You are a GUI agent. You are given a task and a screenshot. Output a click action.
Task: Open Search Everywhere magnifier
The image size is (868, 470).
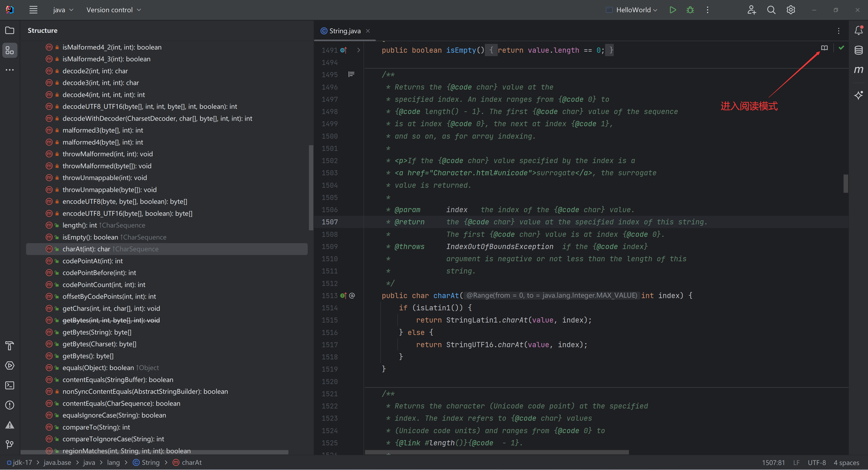771,10
